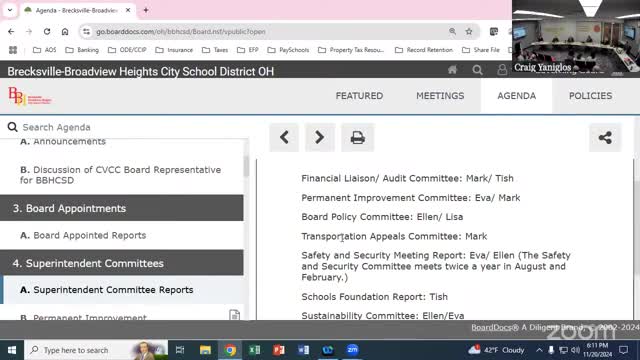Screen dimensions: 640x360
Task: Open Word from the taskbar
Action: 303,350
